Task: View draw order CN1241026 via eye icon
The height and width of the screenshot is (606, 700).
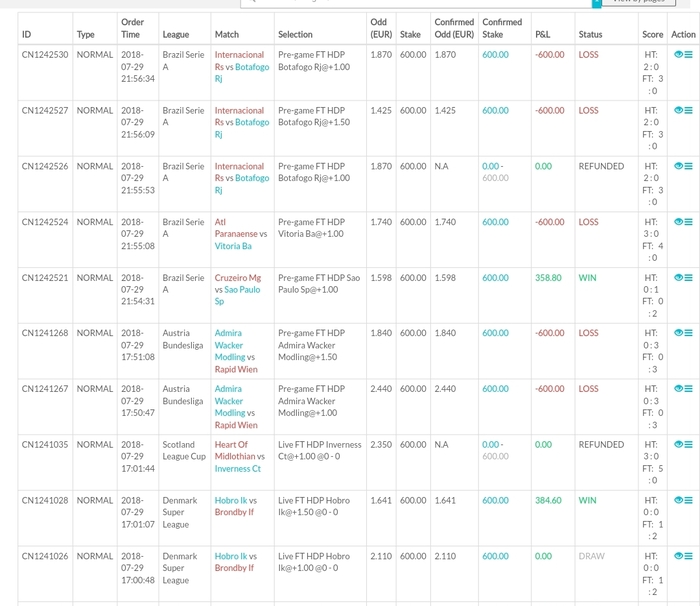Action: pos(679,556)
